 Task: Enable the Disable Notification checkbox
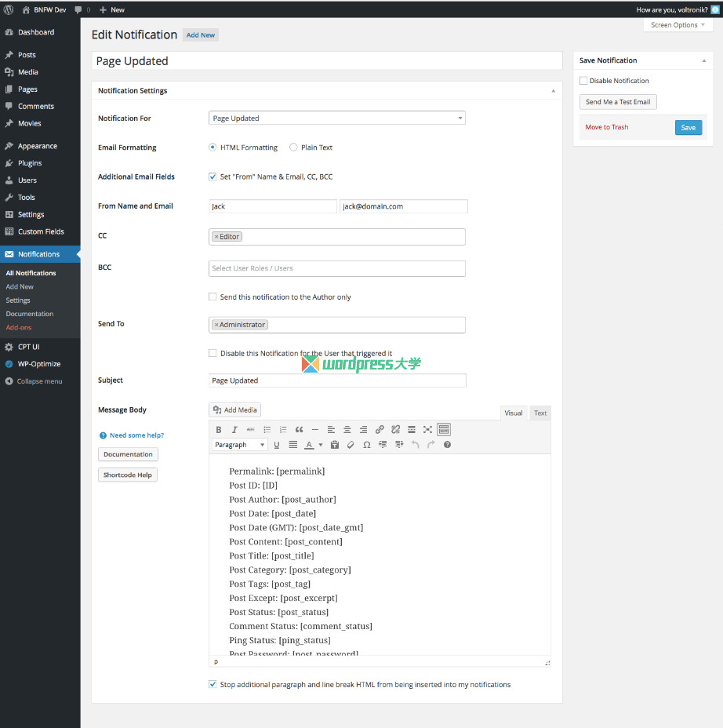tap(583, 81)
